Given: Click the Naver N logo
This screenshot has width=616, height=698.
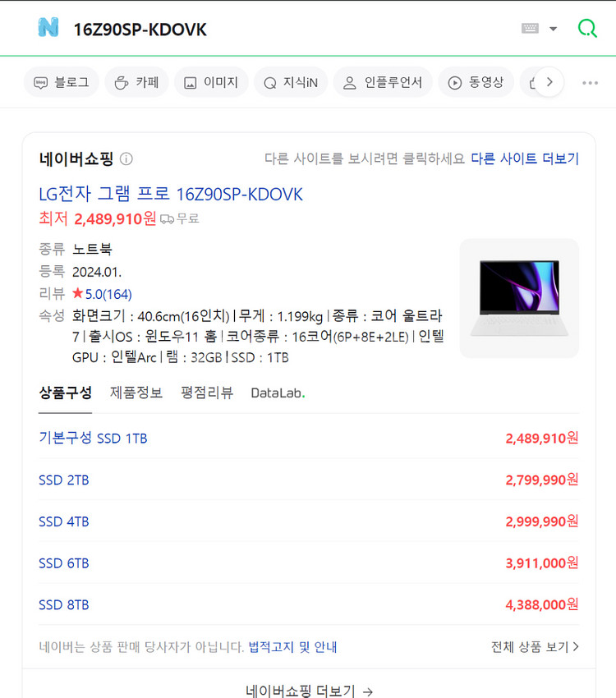Looking at the screenshot, I should [x=48, y=28].
